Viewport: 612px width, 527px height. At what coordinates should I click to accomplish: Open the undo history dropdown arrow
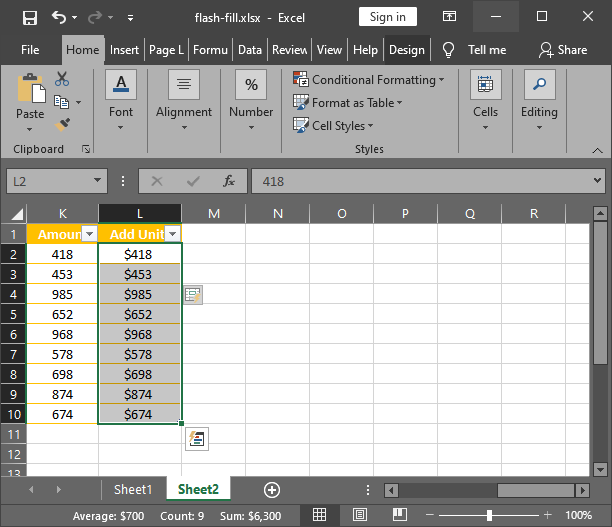click(x=75, y=18)
